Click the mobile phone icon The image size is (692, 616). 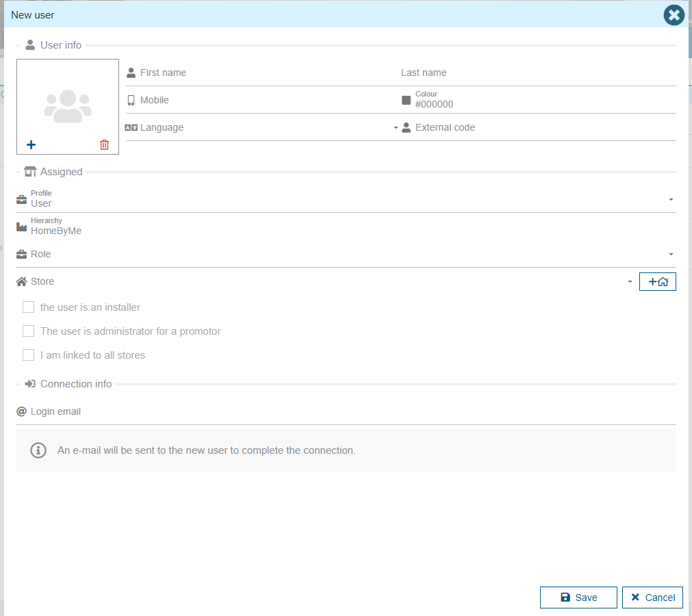click(131, 100)
